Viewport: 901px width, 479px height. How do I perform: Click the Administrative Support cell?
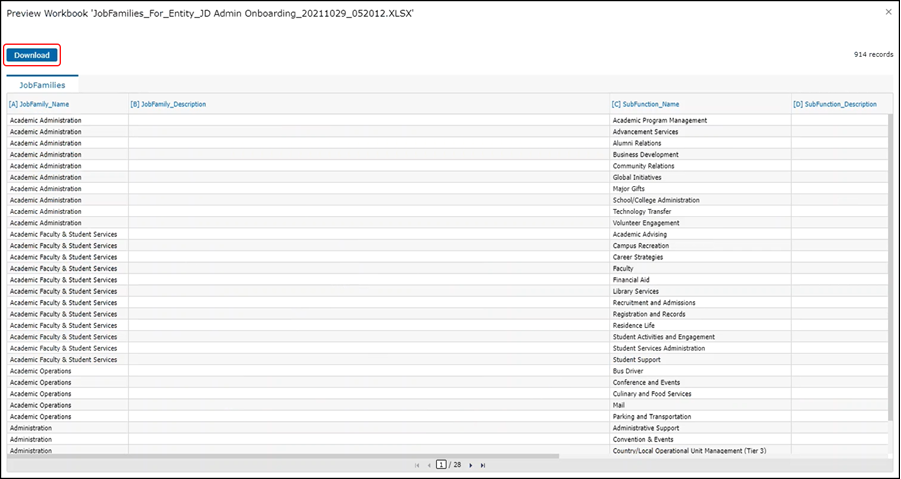pyautogui.click(x=651, y=428)
